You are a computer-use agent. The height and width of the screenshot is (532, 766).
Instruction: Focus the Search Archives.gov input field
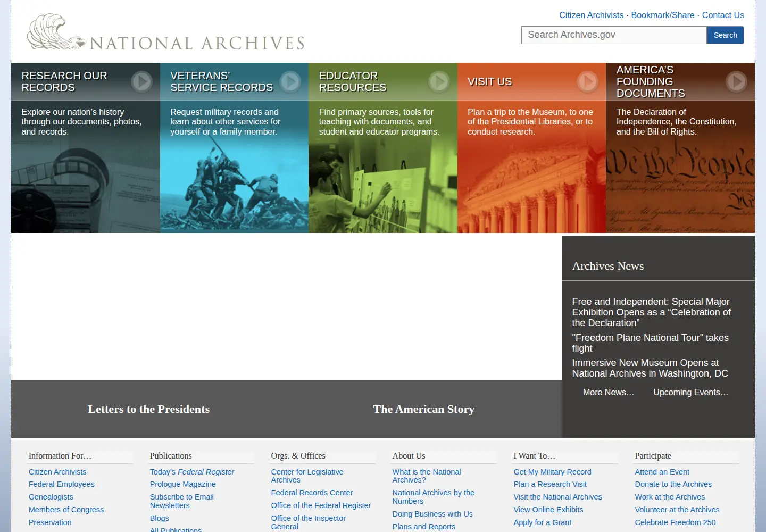[x=614, y=35]
